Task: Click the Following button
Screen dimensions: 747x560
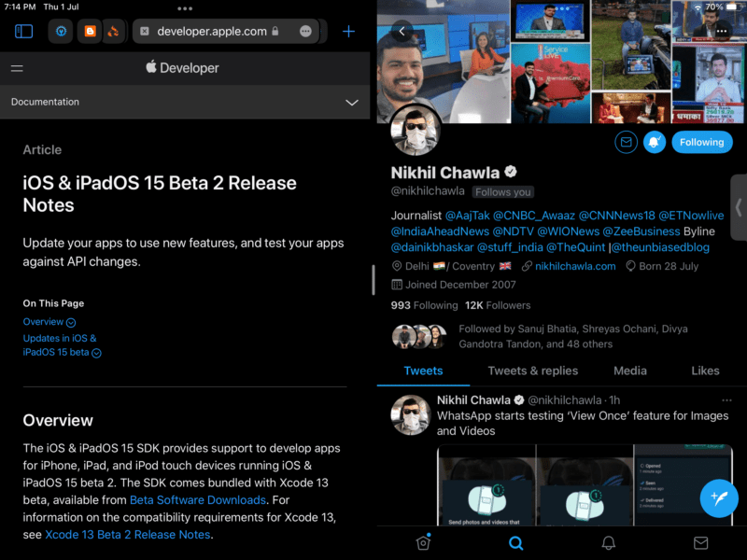Action: (x=702, y=142)
